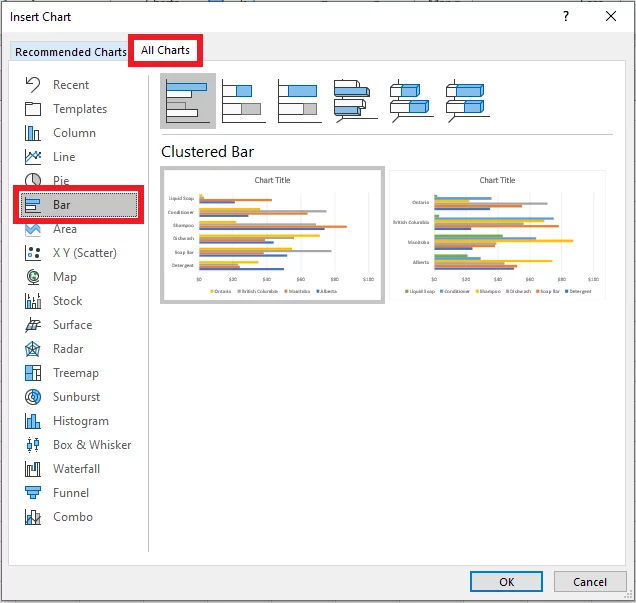This screenshot has width=636, height=603.
Task: Choose the 3-D Stacked Bar icon
Action: point(409,101)
